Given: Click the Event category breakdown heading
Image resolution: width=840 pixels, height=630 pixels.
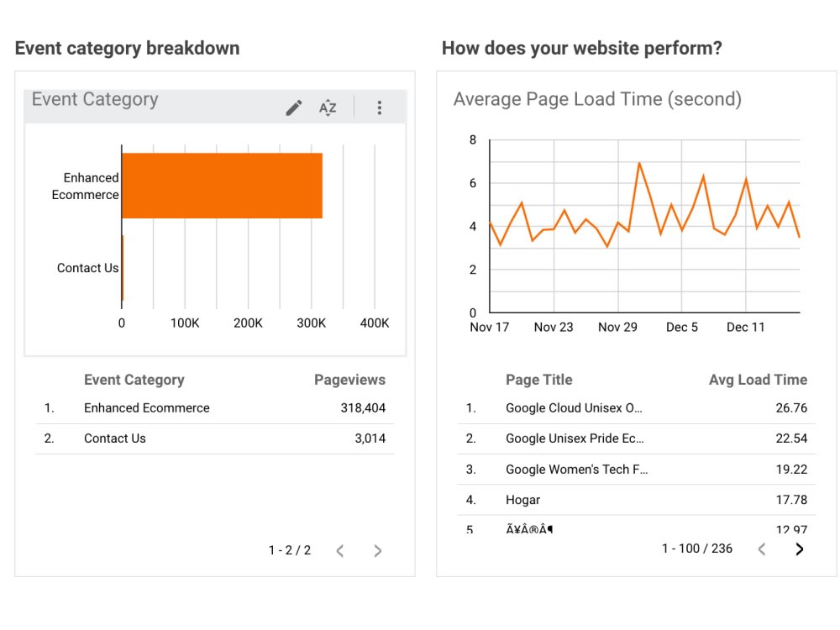Looking at the screenshot, I should [x=128, y=48].
